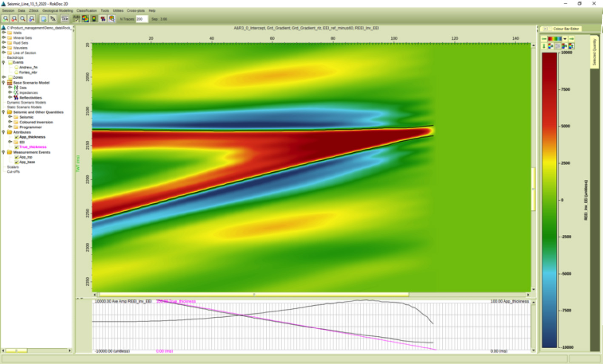Screen dimensions: 603x364
Task: Click the right green arrow in Colour Bar Editor
Action: point(572,39)
